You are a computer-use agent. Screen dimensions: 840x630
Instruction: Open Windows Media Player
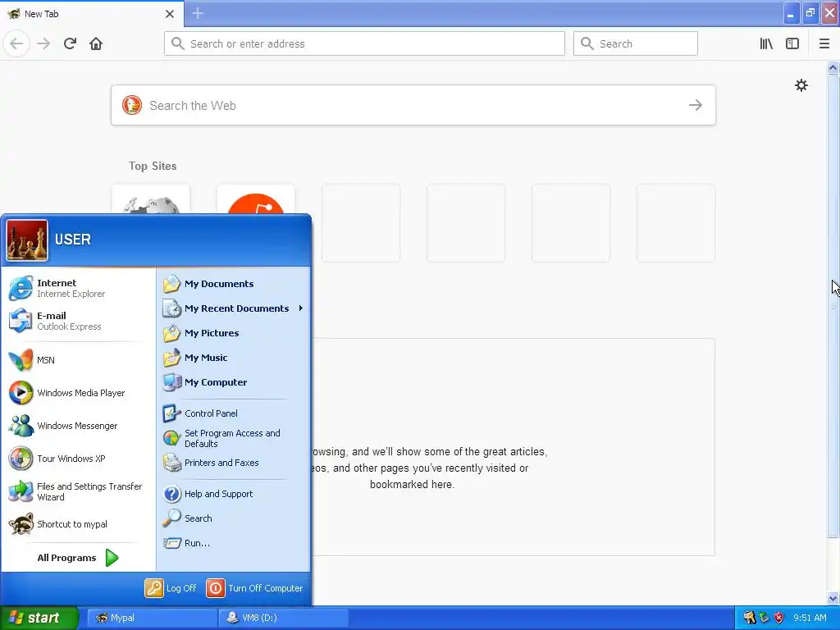pos(78,393)
